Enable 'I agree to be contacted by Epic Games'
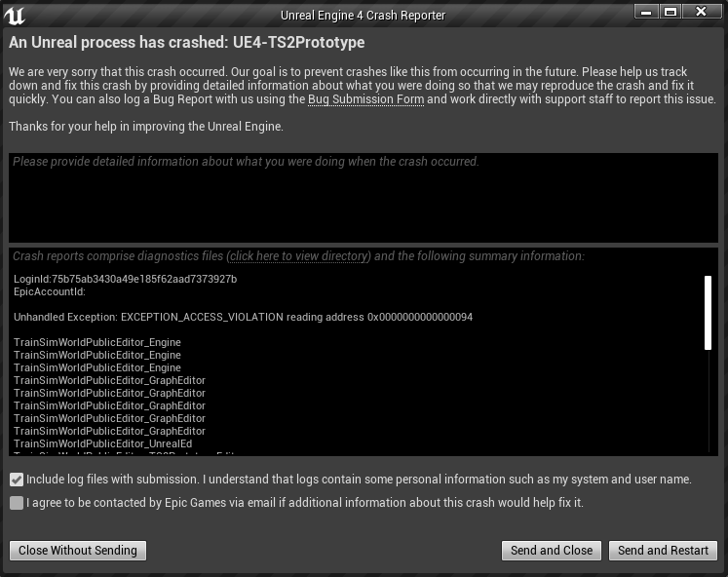 click(17, 503)
